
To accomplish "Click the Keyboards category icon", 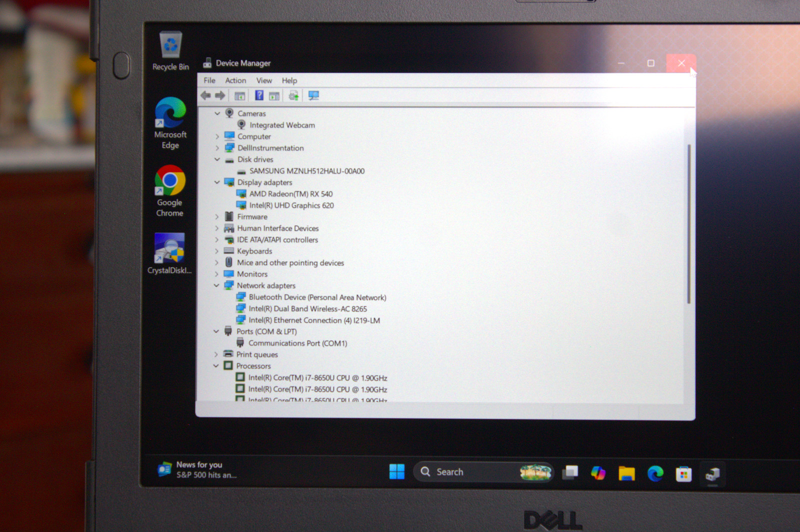I will (x=229, y=251).
